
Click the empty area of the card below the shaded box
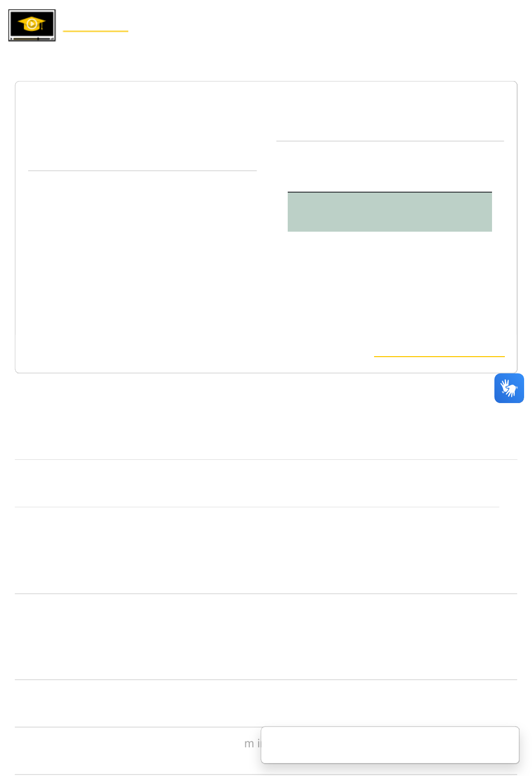click(389, 286)
